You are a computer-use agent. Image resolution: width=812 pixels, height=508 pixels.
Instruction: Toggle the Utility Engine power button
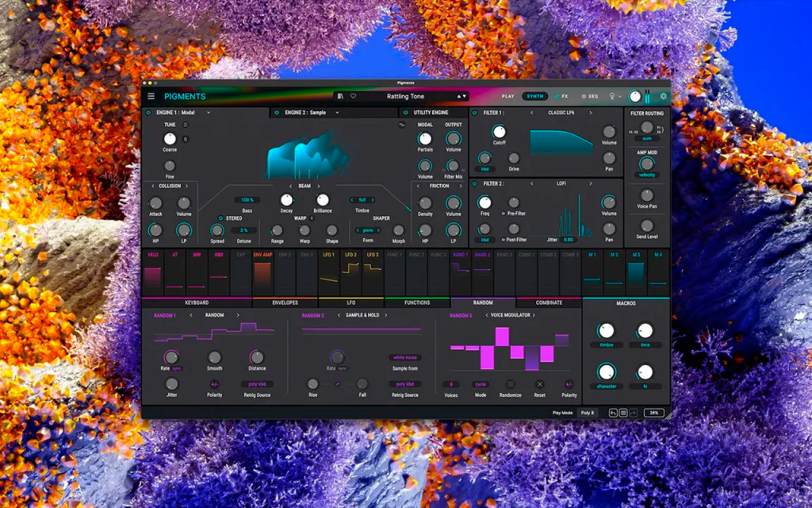405,113
